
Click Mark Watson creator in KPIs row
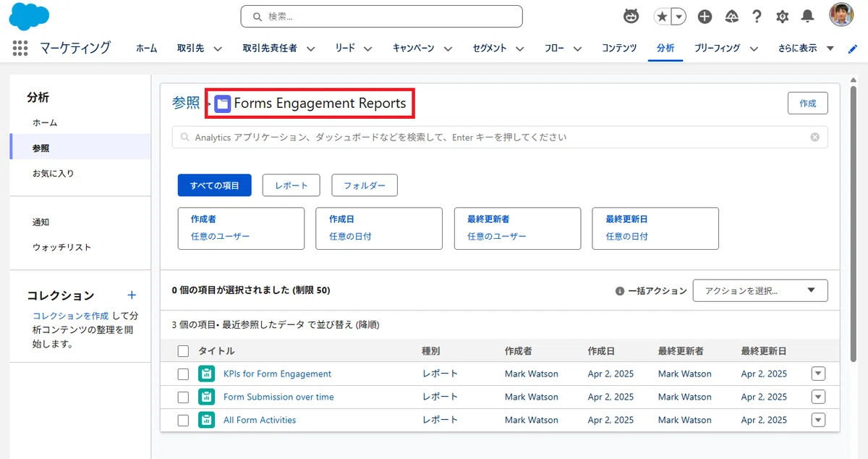tap(532, 374)
